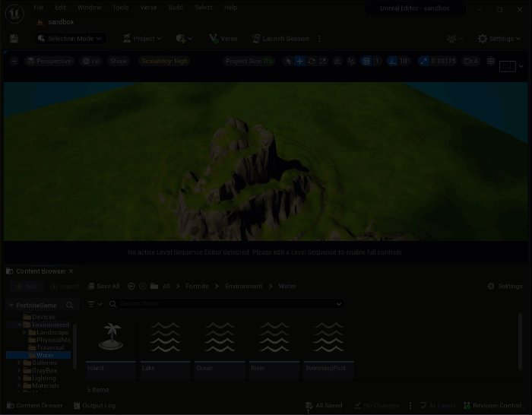Click the Unreal Engine logo icon

[14, 14]
